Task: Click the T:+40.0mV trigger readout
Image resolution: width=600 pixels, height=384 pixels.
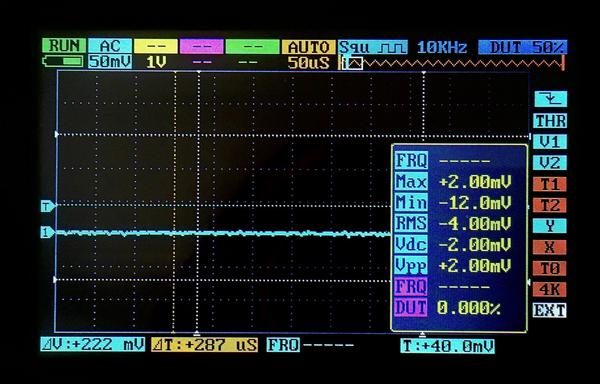Action: (x=447, y=346)
